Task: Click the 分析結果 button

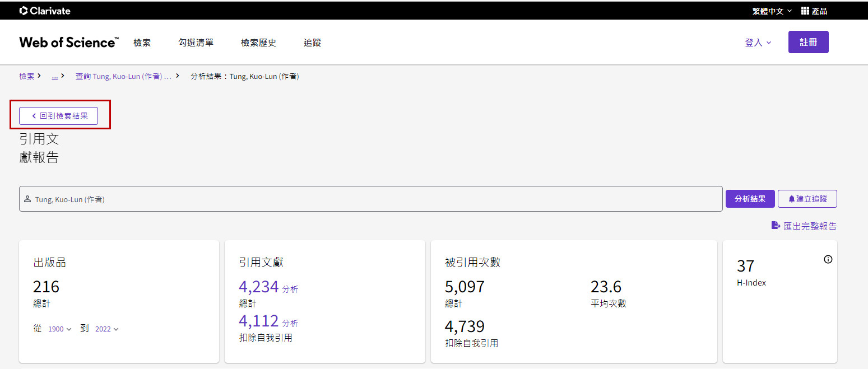Action: pos(750,199)
